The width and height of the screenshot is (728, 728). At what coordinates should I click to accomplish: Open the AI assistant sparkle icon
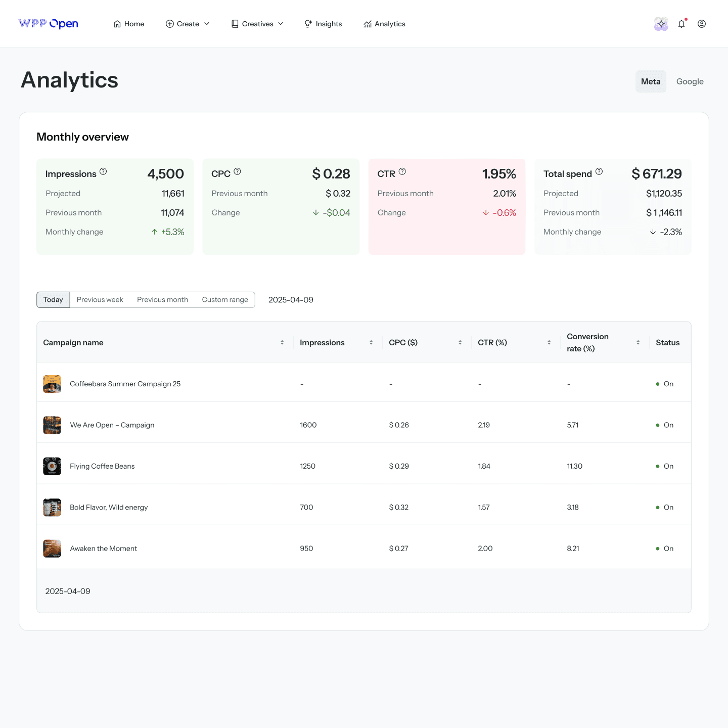click(x=661, y=24)
